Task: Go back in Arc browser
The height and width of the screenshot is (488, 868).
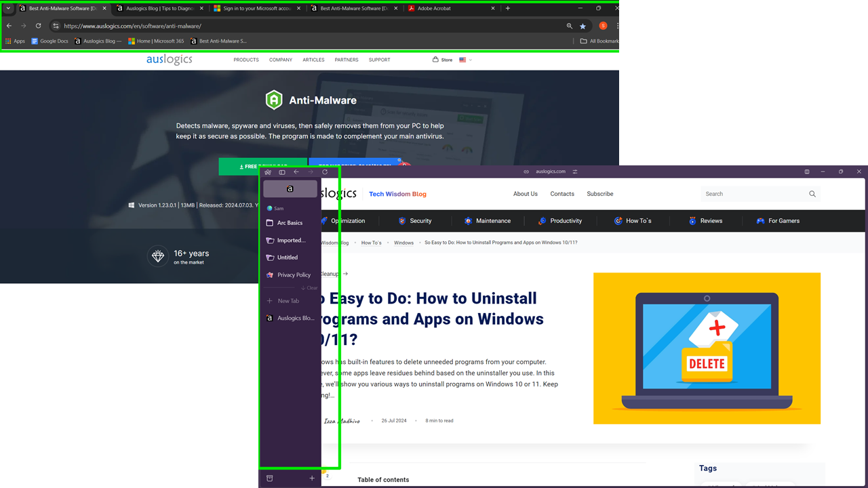Action: [296, 172]
